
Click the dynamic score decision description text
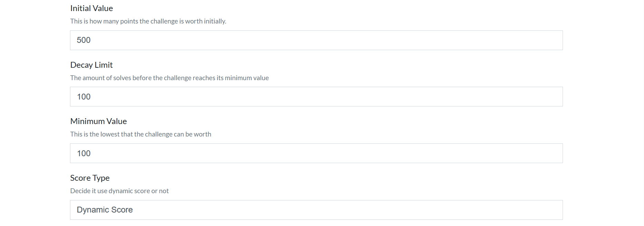click(119, 191)
